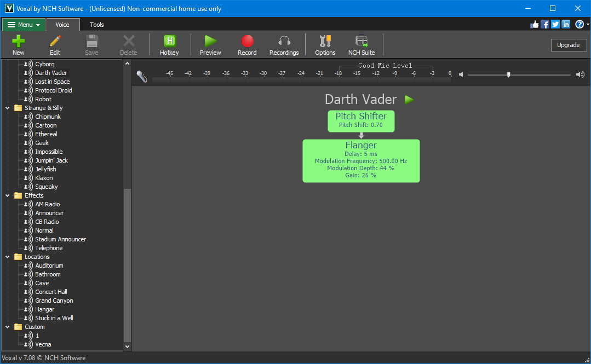Select the Lost in Space voice
Screen dimensions: 591x364
click(x=53, y=82)
